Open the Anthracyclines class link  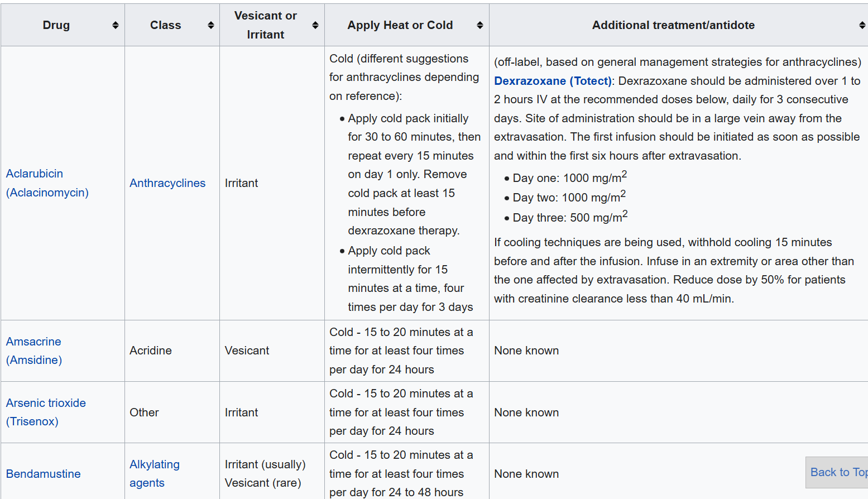click(x=167, y=183)
